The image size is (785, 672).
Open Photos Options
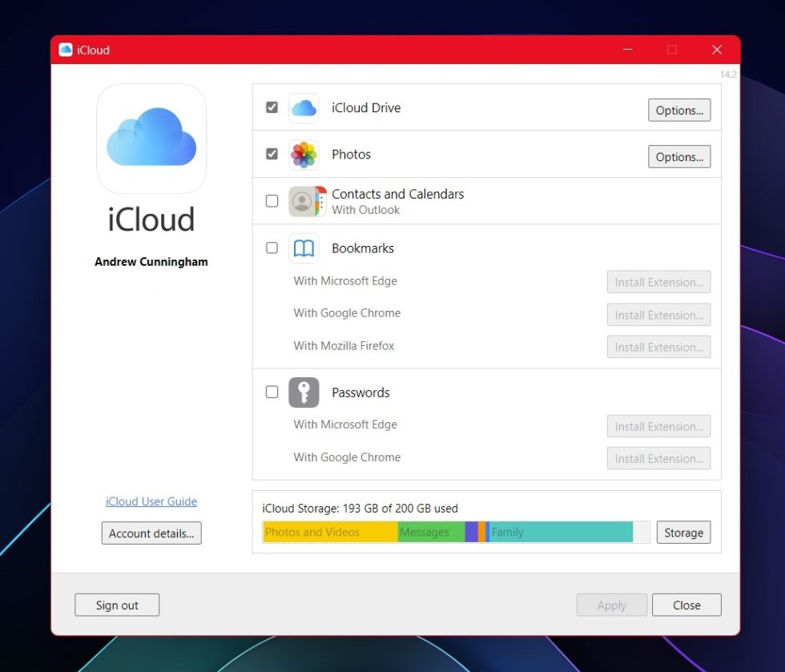point(678,157)
